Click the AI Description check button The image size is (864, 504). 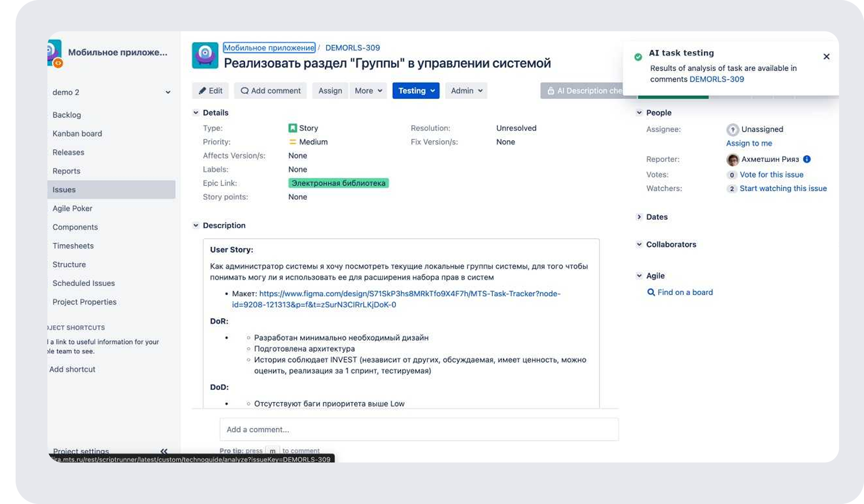583,91
